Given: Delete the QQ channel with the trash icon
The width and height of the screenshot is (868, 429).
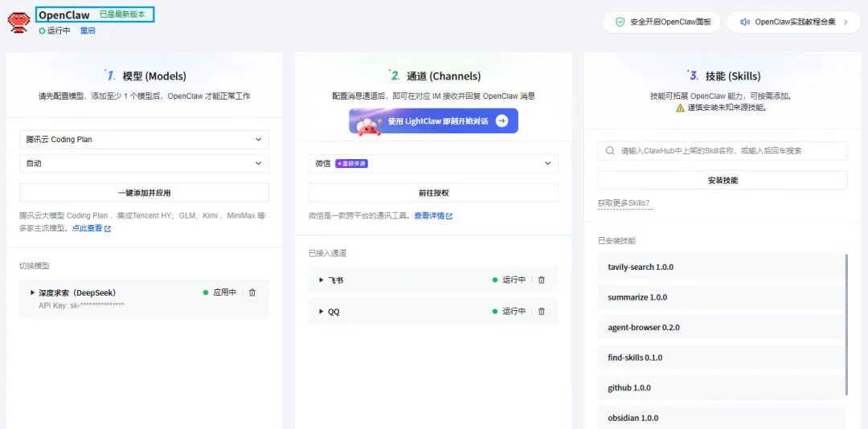Looking at the screenshot, I should 542,312.
